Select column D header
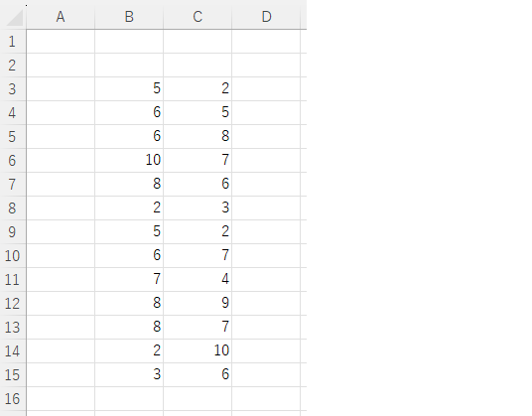This screenshot has width=532, height=416. coord(266,17)
